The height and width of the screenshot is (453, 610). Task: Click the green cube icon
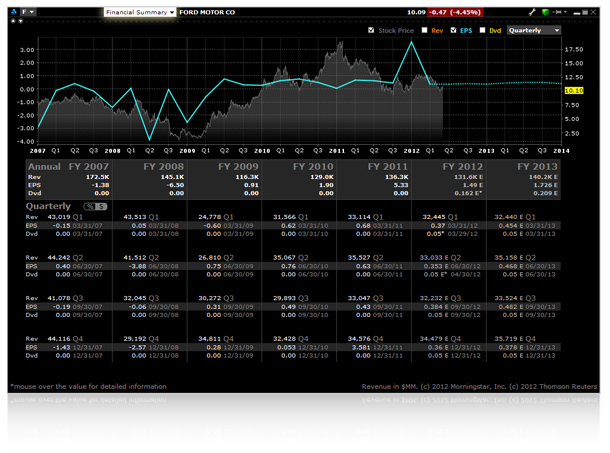(x=545, y=12)
